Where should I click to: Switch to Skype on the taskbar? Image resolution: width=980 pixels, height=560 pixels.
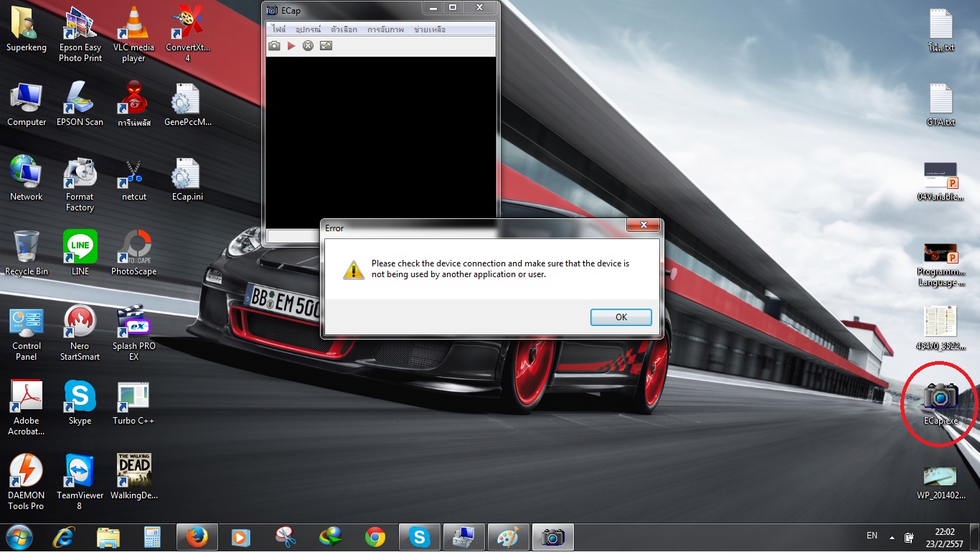click(x=419, y=537)
